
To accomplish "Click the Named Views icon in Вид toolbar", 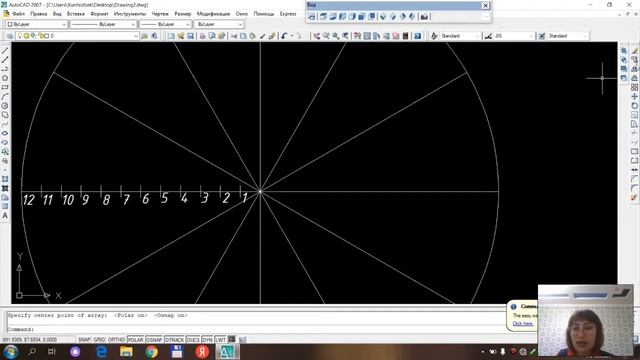I will [312, 17].
